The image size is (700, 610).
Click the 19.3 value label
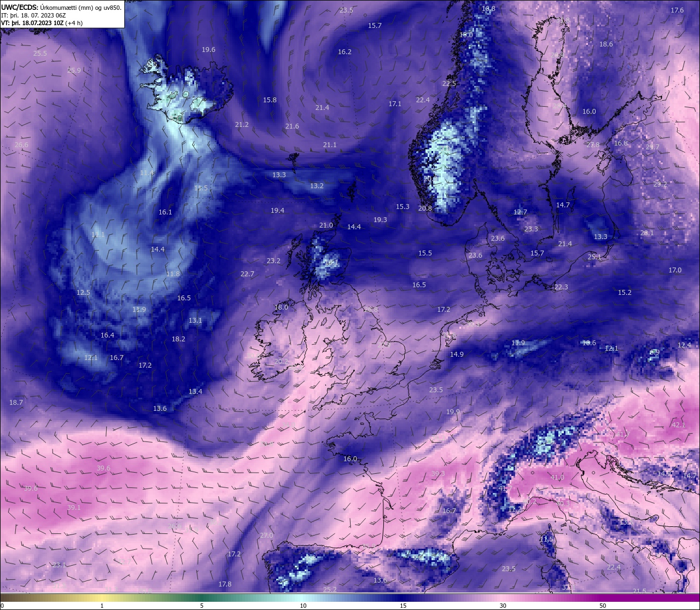(380, 220)
